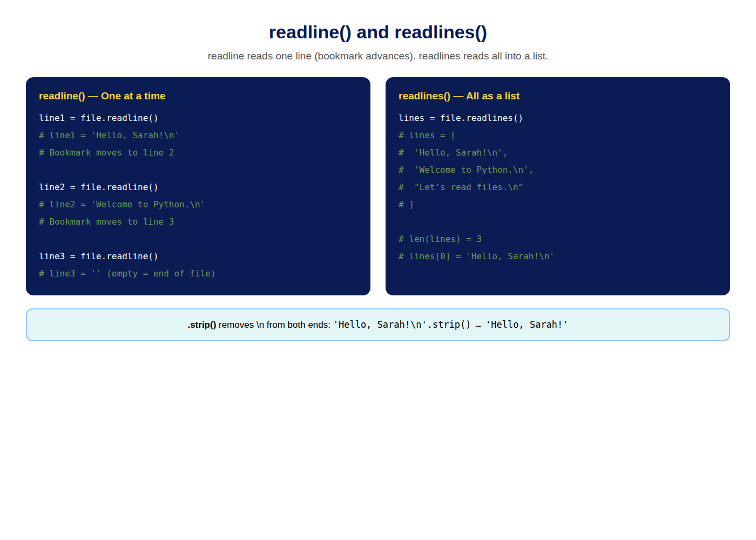Click comment "# line1 = 'Hello, Sarah!\n'"
The image size is (756, 540).
pos(109,136)
